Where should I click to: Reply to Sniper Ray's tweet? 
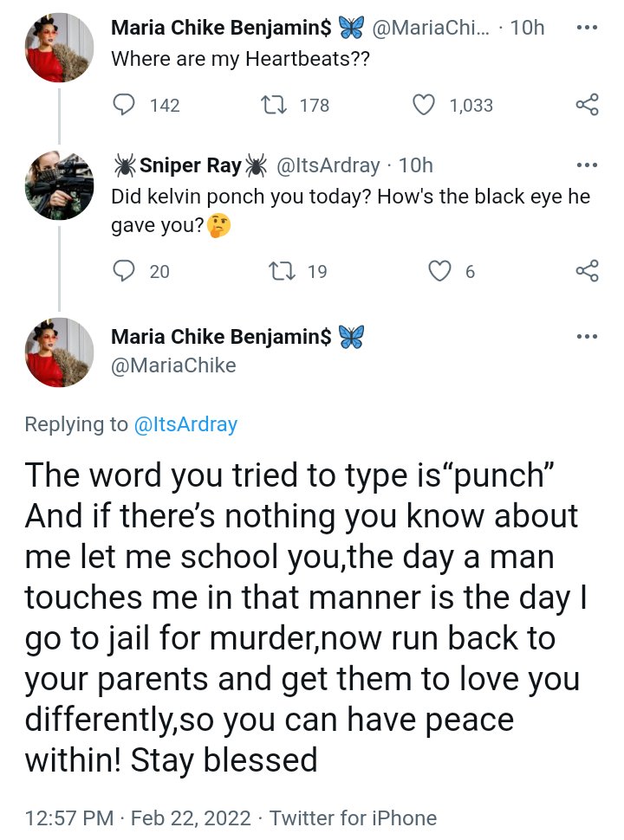(x=126, y=271)
